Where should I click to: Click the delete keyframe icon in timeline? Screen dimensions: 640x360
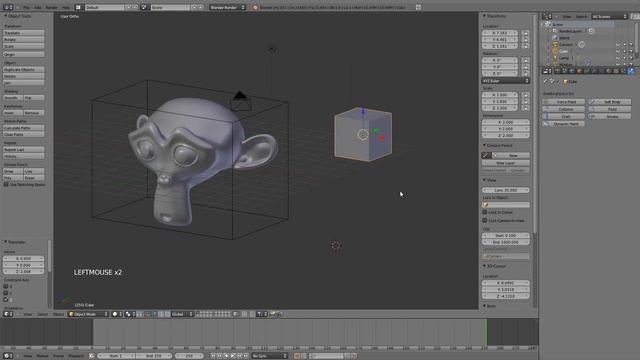coord(353,356)
